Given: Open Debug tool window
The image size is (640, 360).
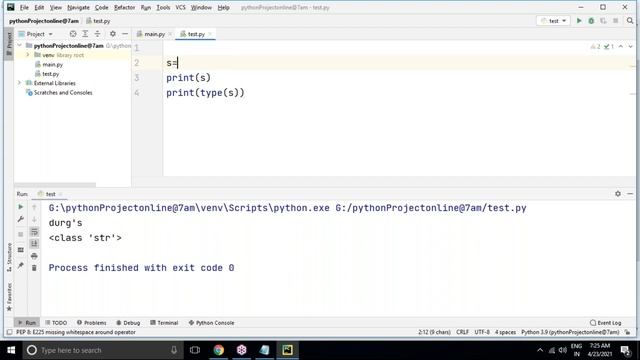Looking at the screenshot, I should click(x=128, y=322).
